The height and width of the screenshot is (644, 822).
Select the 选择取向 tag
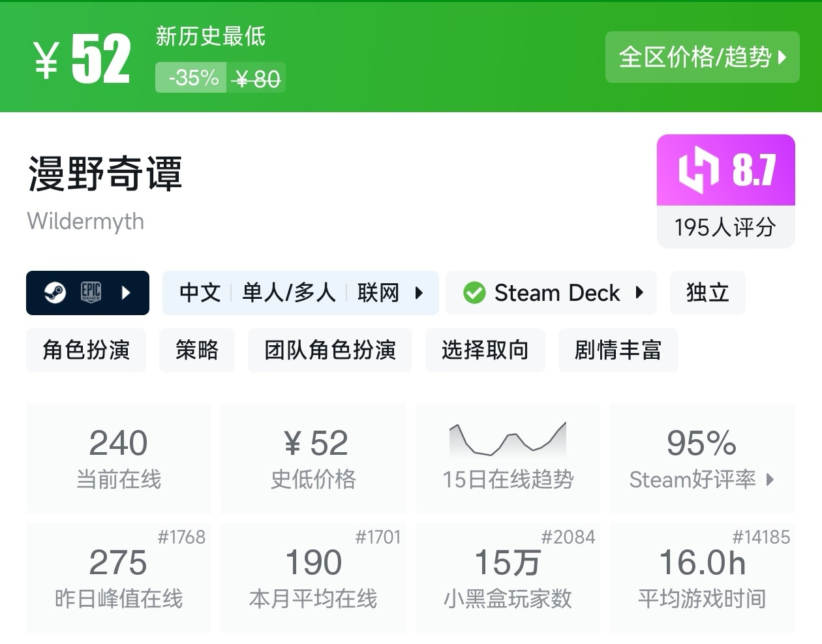click(485, 350)
